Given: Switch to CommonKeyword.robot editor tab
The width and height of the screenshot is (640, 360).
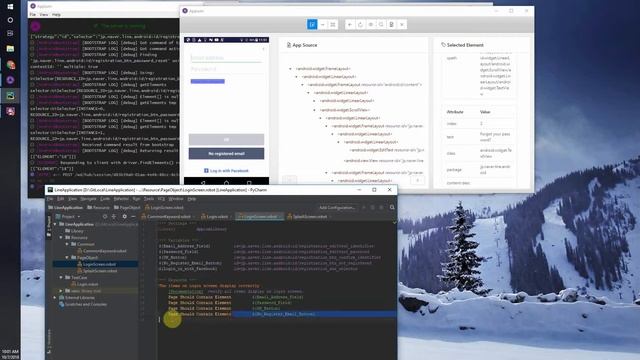Looking at the screenshot, I should point(168,216).
